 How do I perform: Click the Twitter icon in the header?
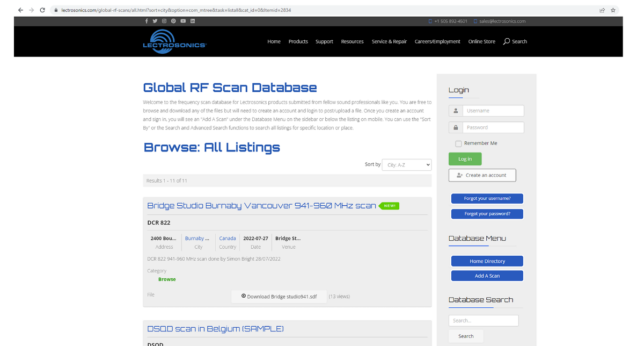tap(155, 20)
